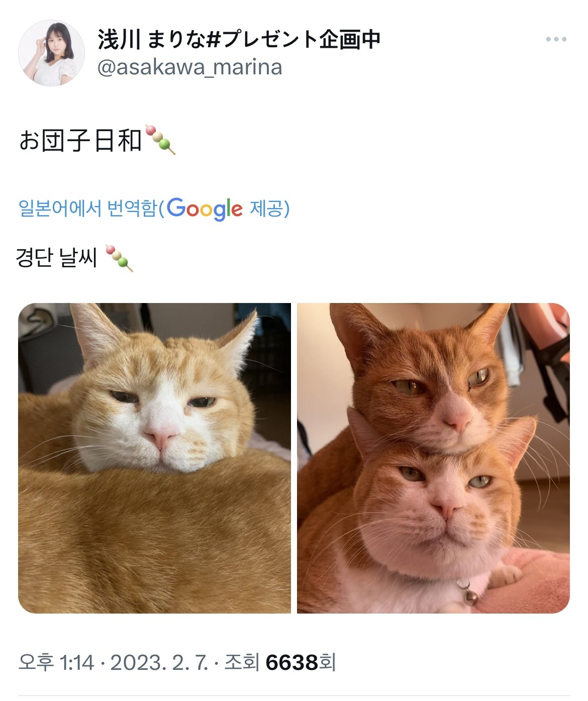Select the translated text 경단 날씨

56,258
